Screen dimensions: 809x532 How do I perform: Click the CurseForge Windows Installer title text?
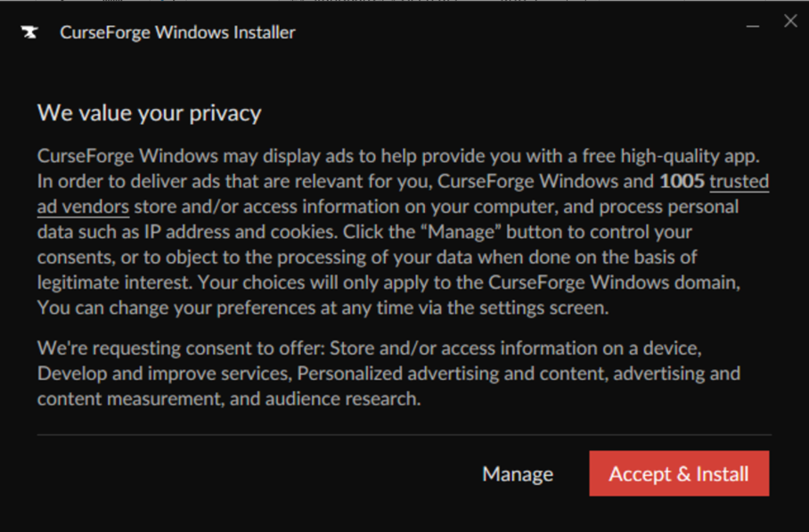tap(177, 32)
